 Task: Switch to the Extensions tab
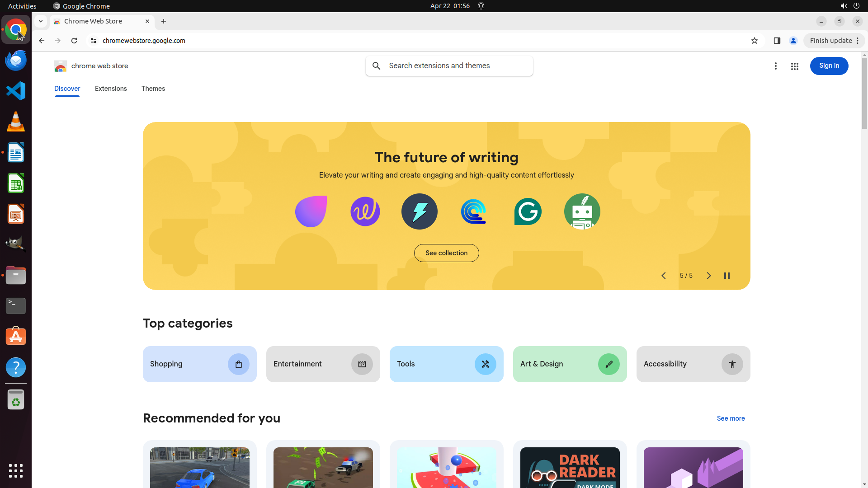coord(111,89)
